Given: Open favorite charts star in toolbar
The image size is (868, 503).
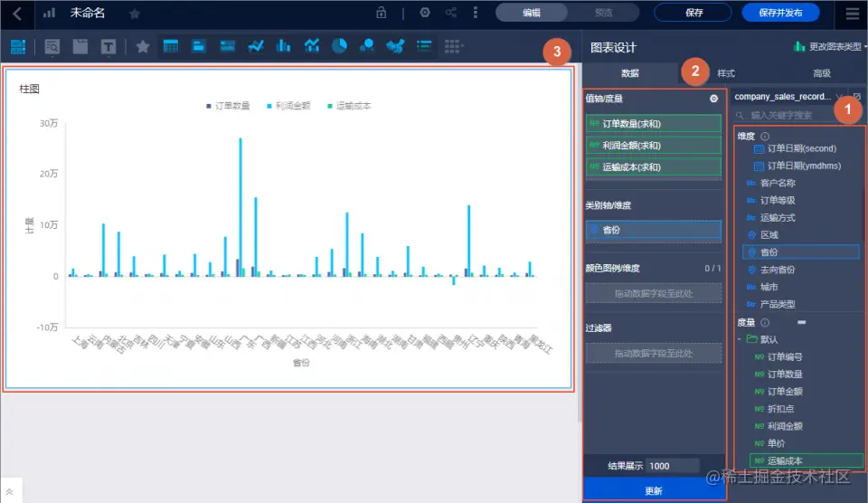Looking at the screenshot, I should (x=143, y=46).
